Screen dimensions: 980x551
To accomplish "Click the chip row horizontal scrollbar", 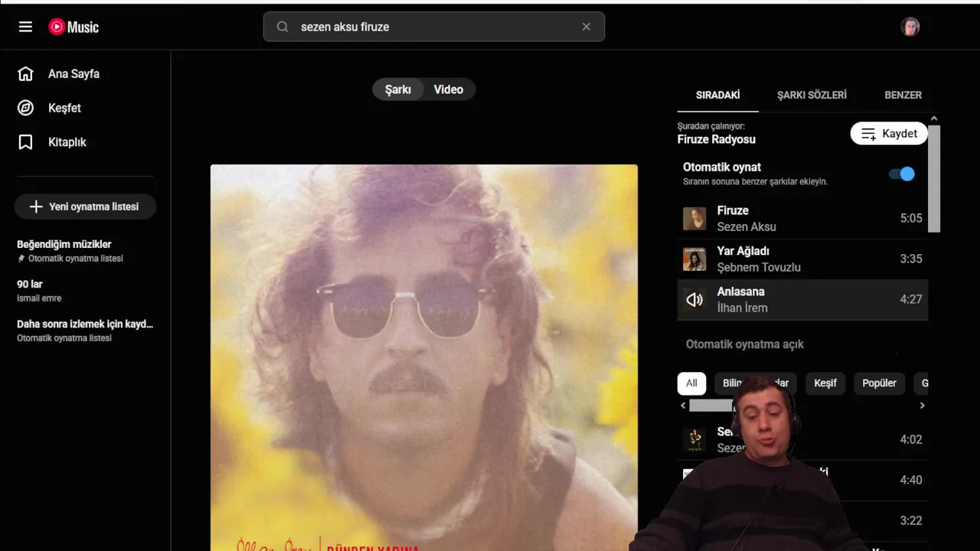I will [710, 406].
